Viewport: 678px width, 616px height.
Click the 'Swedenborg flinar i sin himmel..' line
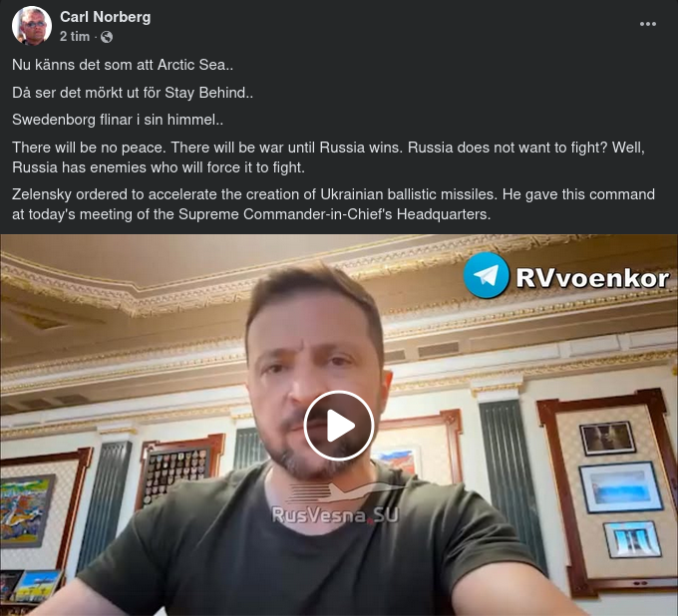pyautogui.click(x=118, y=120)
